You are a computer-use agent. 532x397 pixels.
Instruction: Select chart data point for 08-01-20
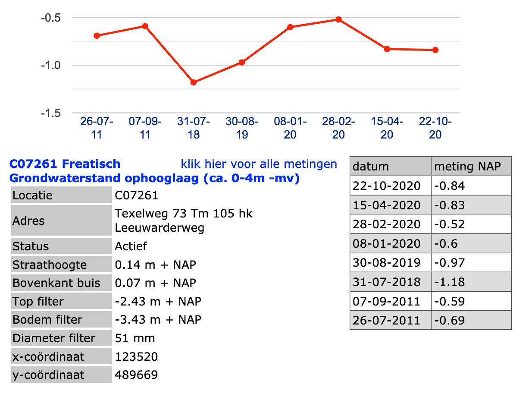tap(290, 27)
